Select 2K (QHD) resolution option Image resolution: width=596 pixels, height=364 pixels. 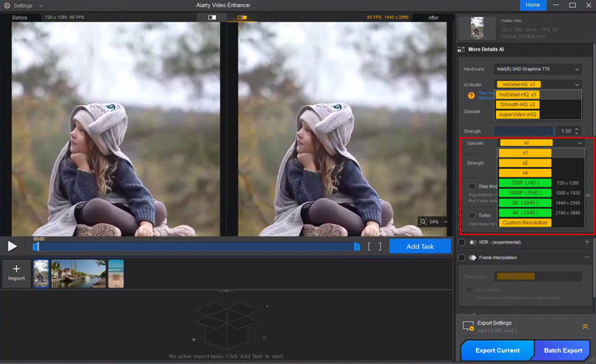(x=525, y=203)
